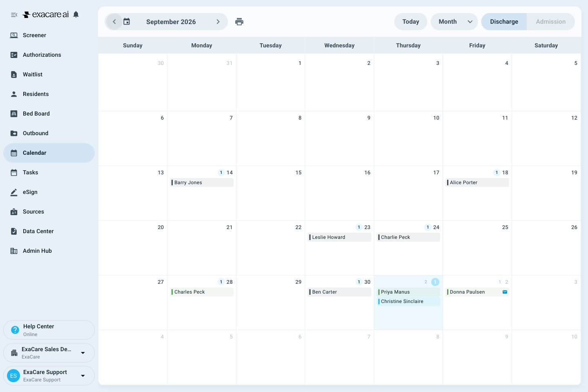Click the Bed Board icon

pos(14,114)
